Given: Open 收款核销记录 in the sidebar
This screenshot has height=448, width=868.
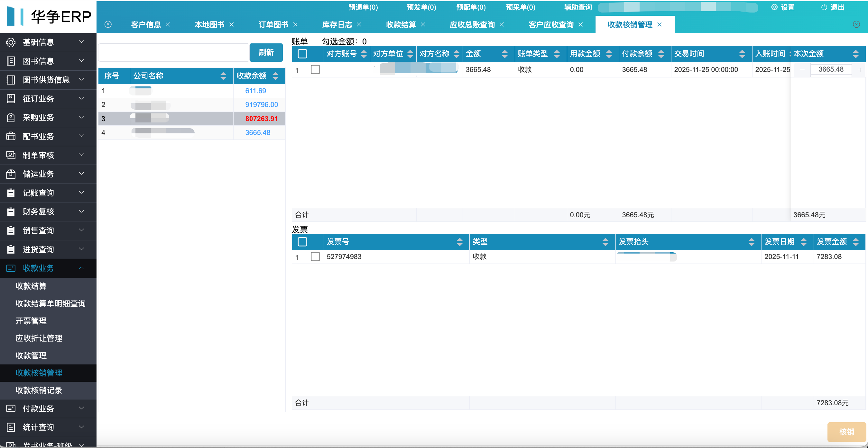Looking at the screenshot, I should click(39, 390).
